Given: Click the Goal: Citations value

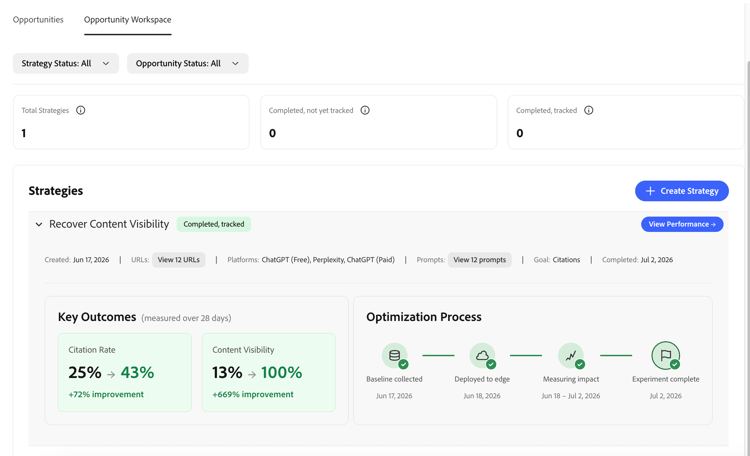Looking at the screenshot, I should (566, 260).
